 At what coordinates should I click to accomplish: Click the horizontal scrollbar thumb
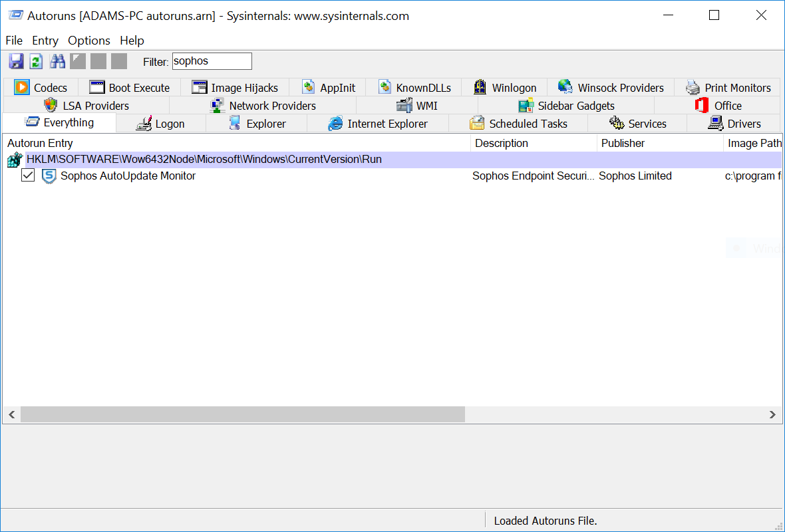243,414
